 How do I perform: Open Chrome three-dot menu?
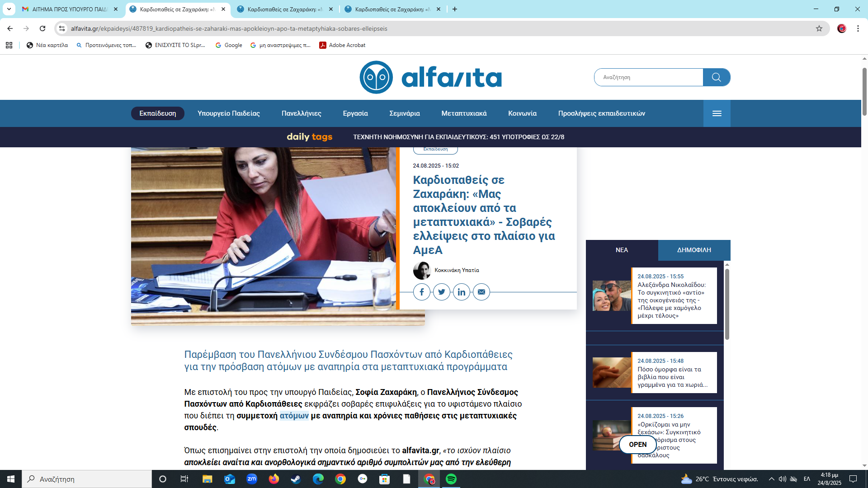858,28
